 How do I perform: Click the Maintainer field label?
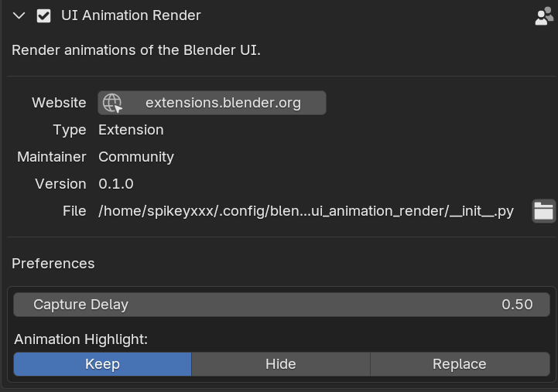(52, 157)
